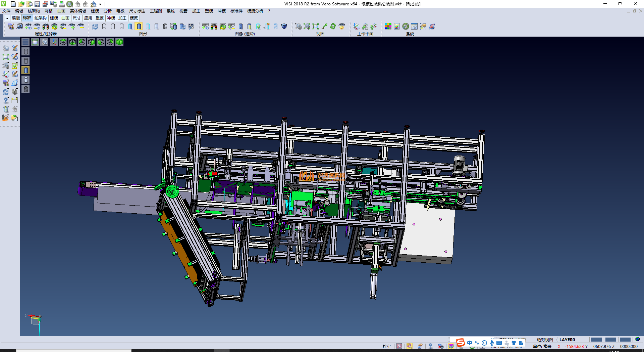This screenshot has width=644, height=352.
Task: Toggle the highlighted shaded cylinder display mode
Action: coord(139,27)
